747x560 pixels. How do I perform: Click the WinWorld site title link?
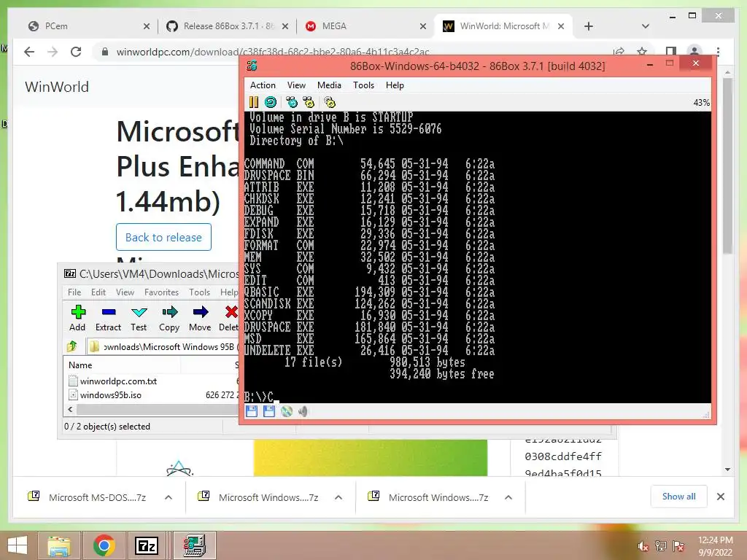point(57,87)
